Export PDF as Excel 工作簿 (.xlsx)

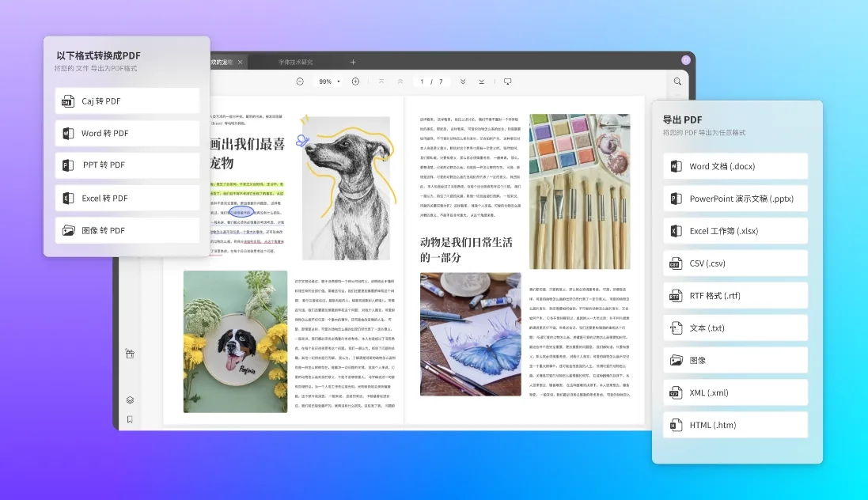click(735, 231)
